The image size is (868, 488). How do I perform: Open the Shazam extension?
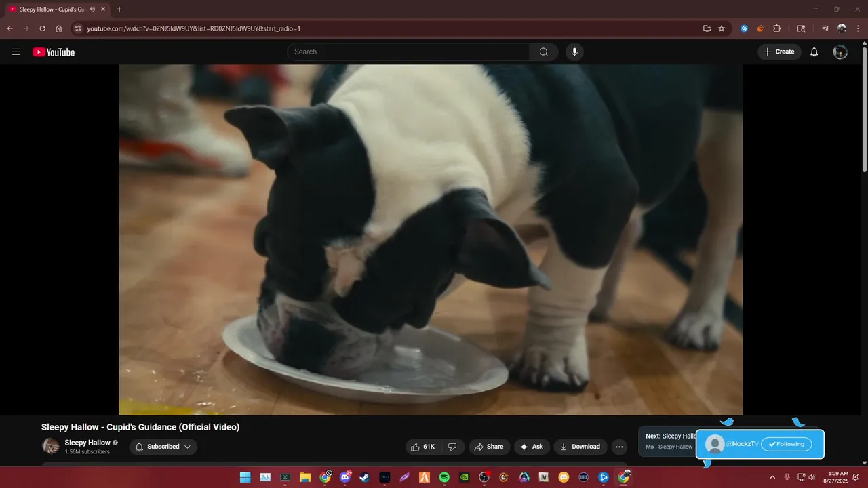pyautogui.click(x=744, y=28)
